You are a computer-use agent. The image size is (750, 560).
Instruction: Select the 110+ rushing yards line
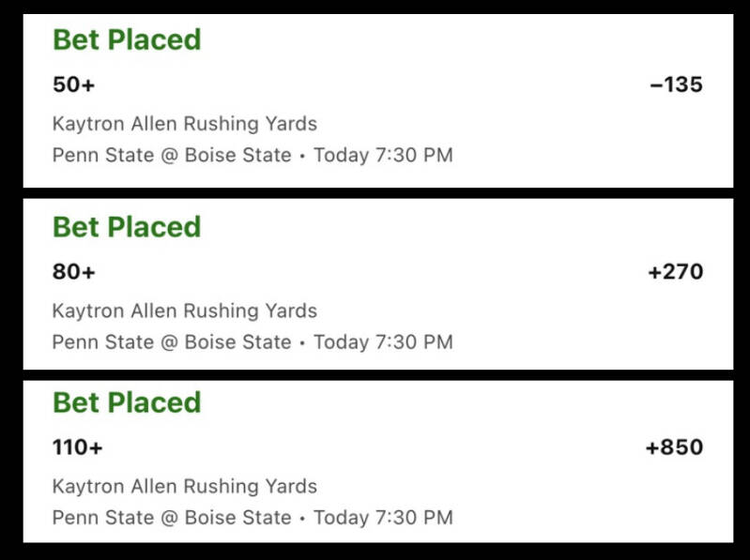[77, 448]
